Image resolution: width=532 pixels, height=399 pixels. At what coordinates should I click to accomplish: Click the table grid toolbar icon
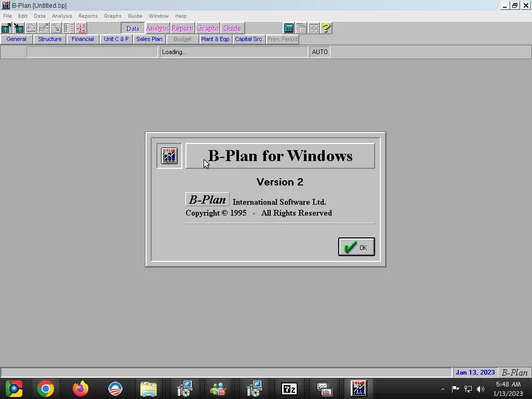[69, 28]
